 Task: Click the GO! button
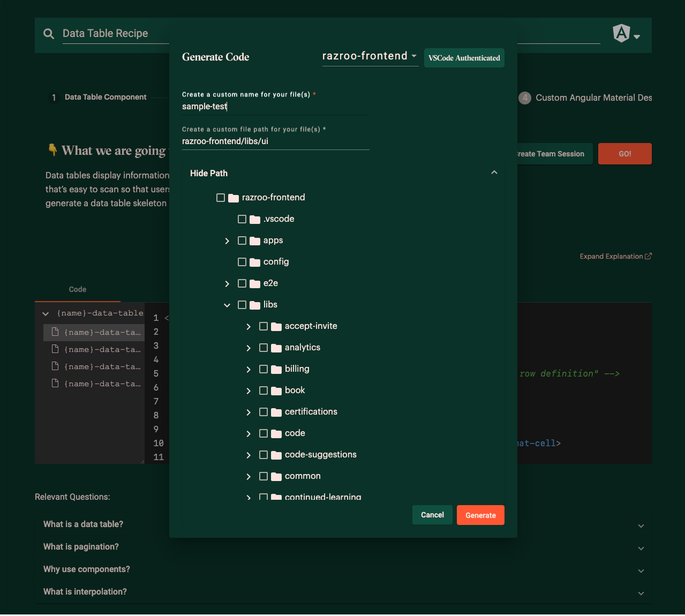click(x=625, y=154)
